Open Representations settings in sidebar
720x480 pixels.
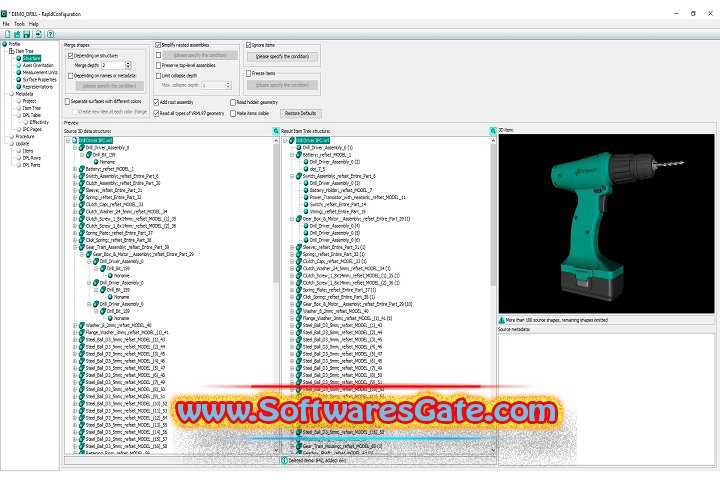tap(38, 87)
